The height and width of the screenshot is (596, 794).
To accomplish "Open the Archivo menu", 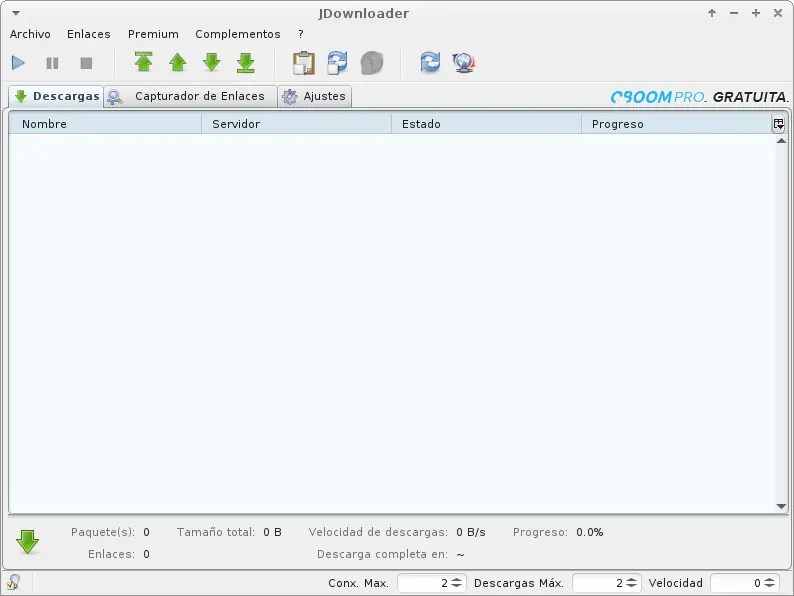I will (x=30, y=34).
